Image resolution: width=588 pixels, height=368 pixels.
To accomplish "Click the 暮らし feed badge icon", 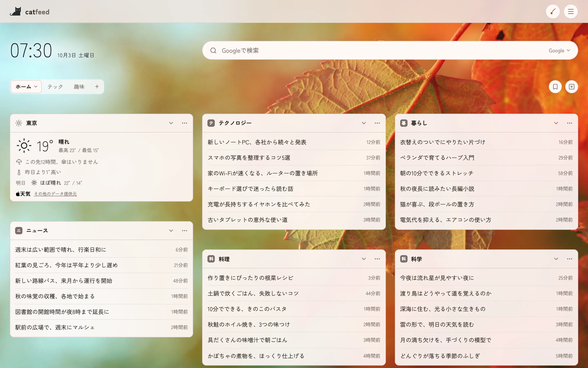I will coord(404,123).
